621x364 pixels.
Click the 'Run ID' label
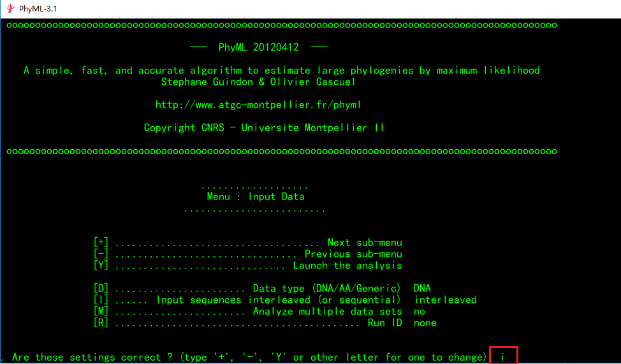385,323
